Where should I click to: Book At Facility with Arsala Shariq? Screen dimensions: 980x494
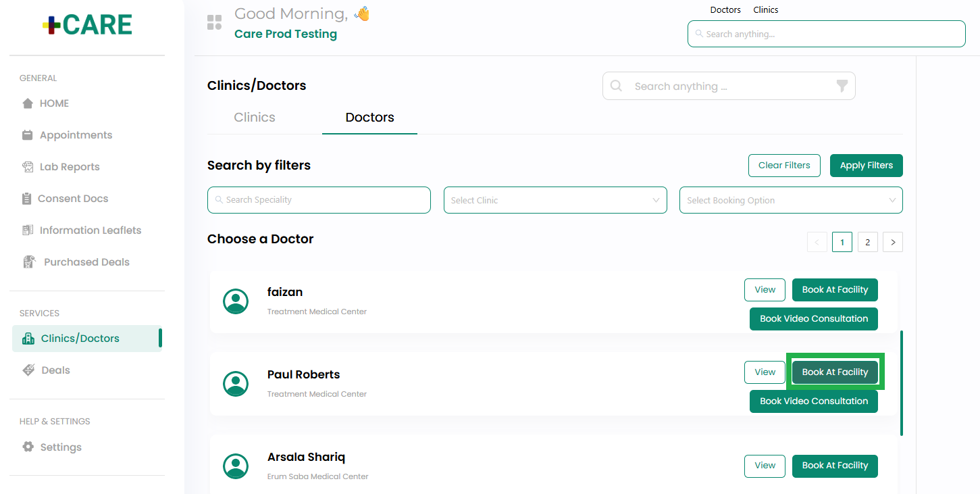pos(835,466)
